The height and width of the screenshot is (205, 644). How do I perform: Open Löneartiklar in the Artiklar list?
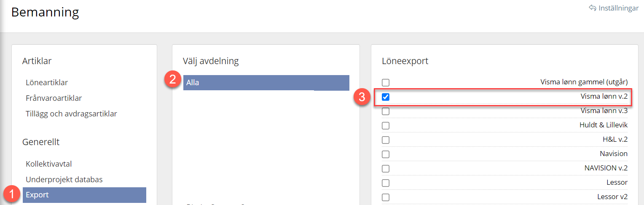click(47, 83)
